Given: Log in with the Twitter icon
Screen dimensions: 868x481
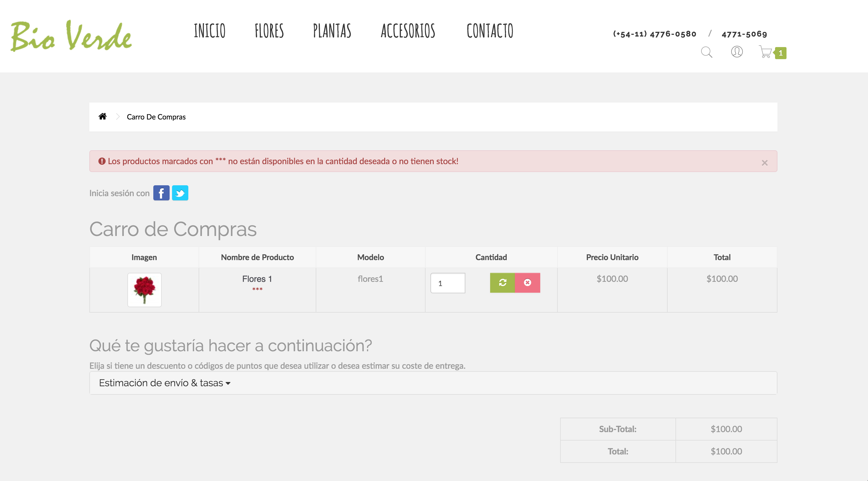Looking at the screenshot, I should click(x=180, y=193).
